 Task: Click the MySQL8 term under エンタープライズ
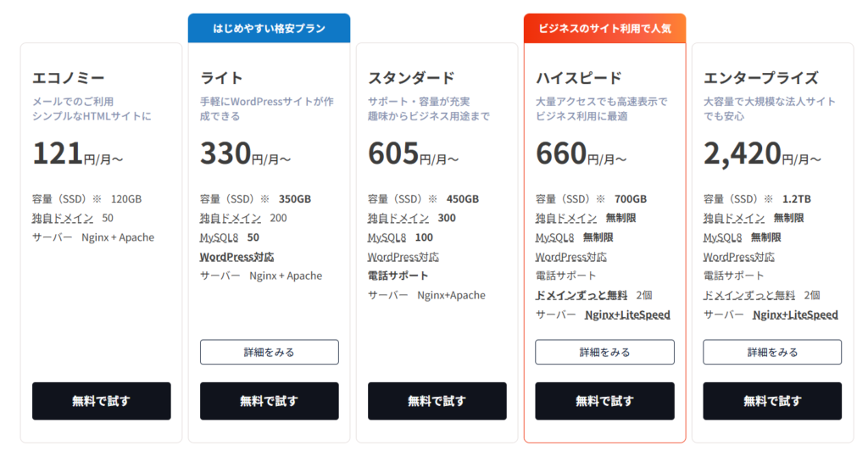coord(722,237)
